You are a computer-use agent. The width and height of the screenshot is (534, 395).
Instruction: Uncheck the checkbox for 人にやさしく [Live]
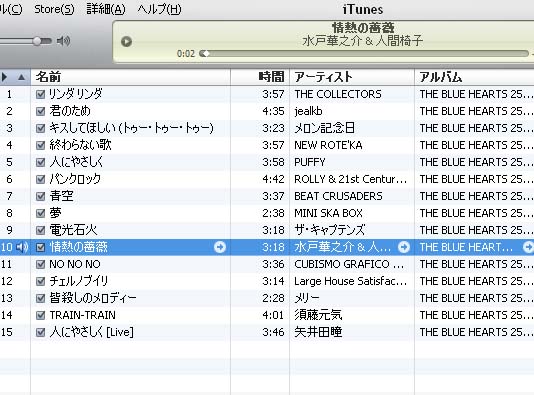(x=41, y=333)
